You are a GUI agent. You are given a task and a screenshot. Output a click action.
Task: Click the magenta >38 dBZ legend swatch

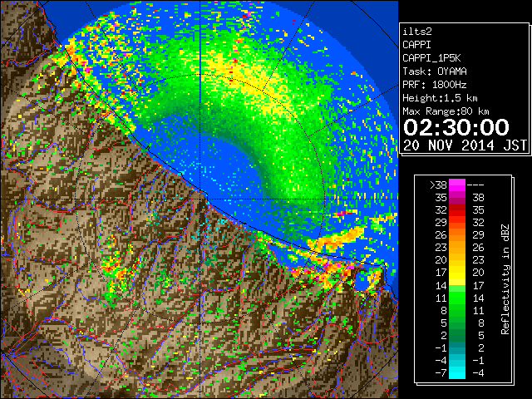(457, 185)
